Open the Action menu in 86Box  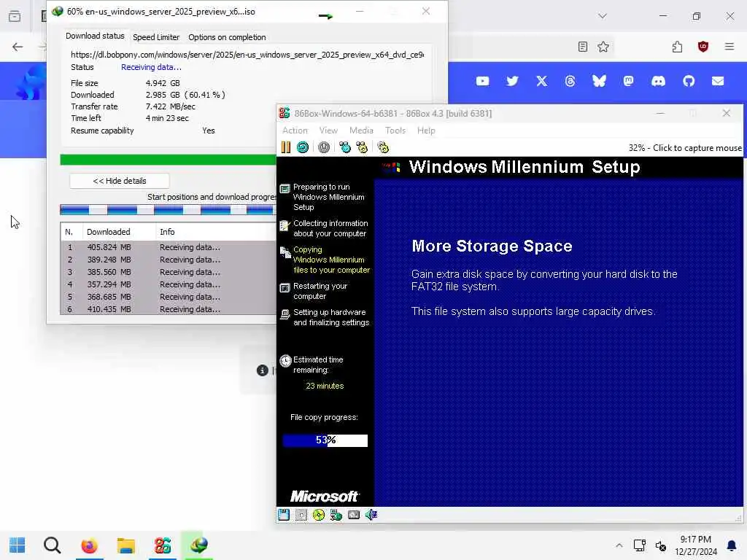(295, 131)
